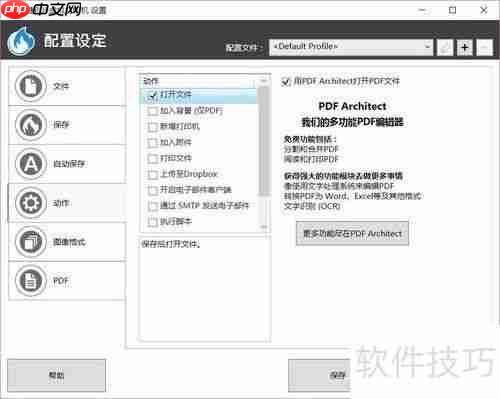Close the settings window
Screen dimensions: 500x399
point(484,10)
